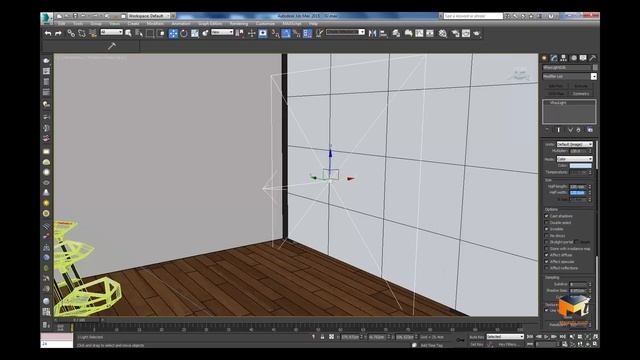The height and width of the screenshot is (360, 640).
Task: Click Remove Modifier trash icon
Action: pyautogui.click(x=578, y=130)
